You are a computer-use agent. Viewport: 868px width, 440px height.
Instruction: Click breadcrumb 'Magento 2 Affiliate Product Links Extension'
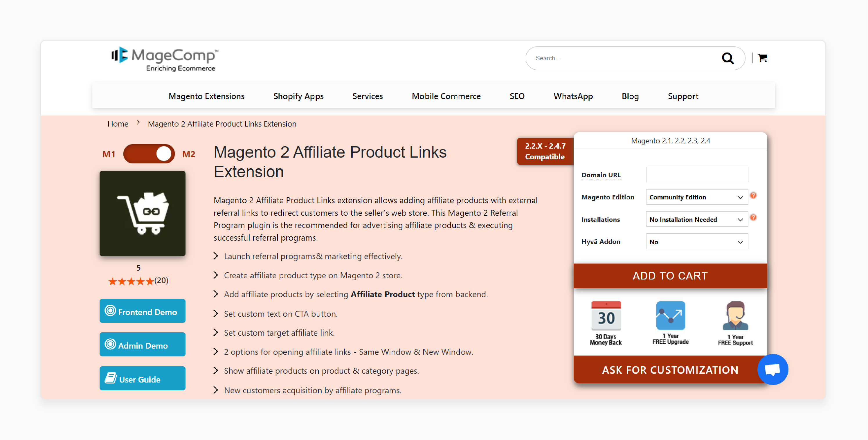click(222, 124)
